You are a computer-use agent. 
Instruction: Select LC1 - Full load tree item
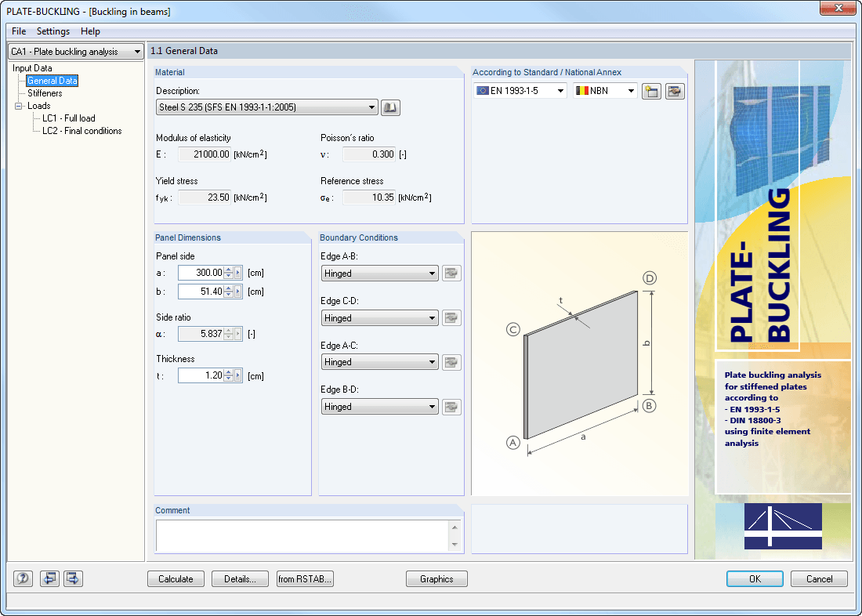point(69,118)
